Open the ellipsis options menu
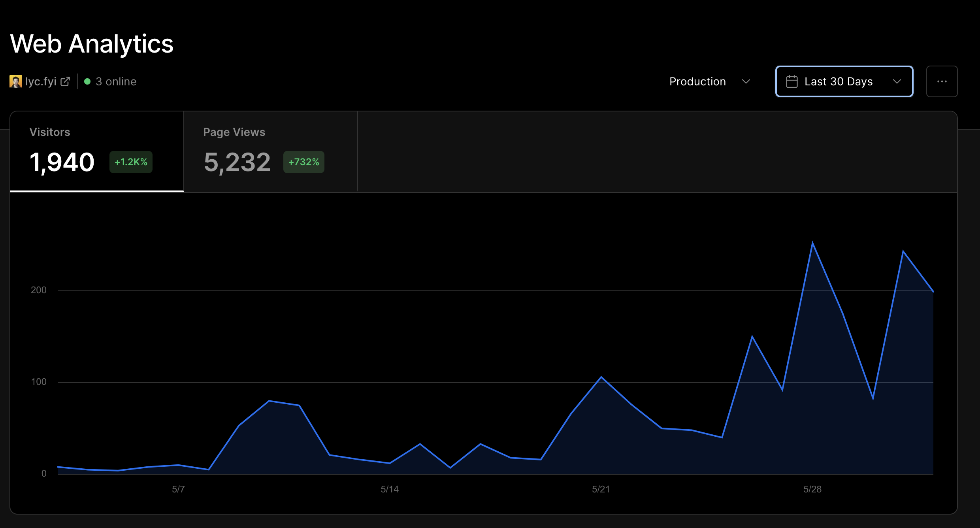Screen dimensions: 980x528 (x=942, y=81)
